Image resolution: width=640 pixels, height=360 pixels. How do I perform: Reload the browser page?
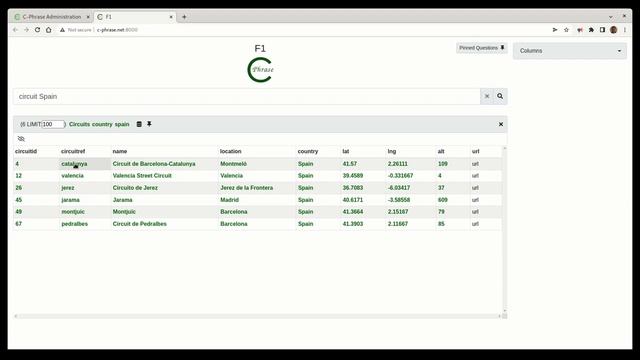coord(37,30)
